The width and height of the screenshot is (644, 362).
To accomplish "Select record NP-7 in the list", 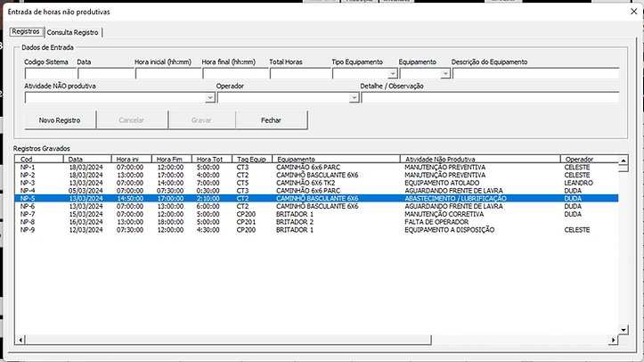I will click(x=316, y=214).
